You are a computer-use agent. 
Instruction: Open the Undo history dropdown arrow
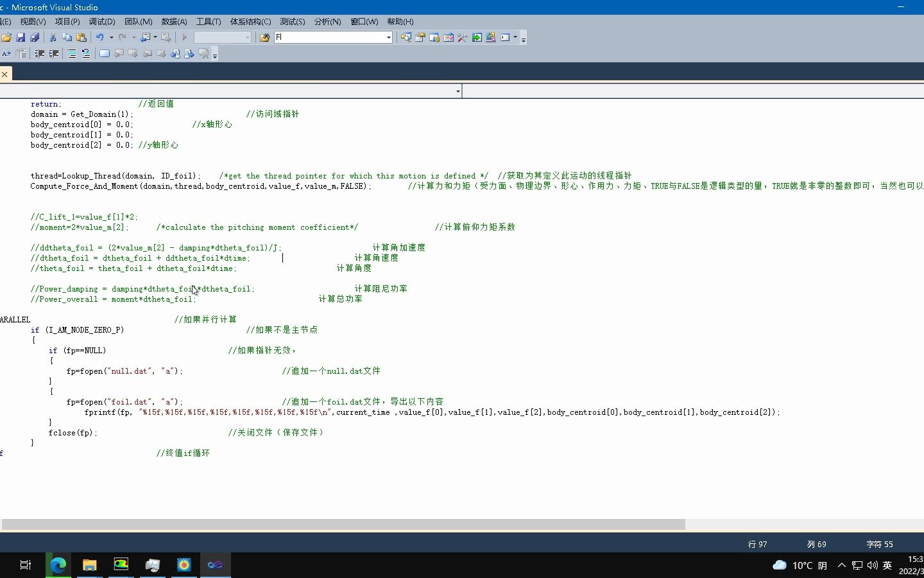click(111, 37)
